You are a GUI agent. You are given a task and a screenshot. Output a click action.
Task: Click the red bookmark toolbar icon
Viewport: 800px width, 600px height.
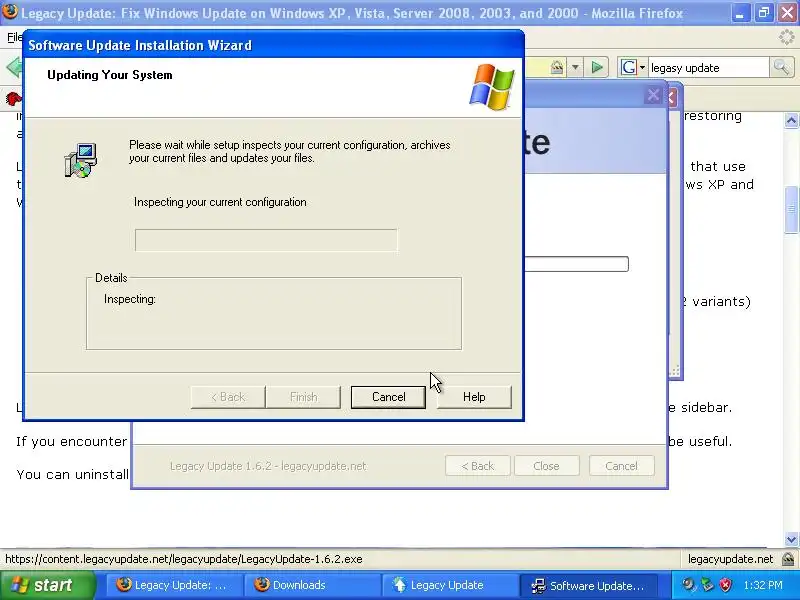[12, 98]
